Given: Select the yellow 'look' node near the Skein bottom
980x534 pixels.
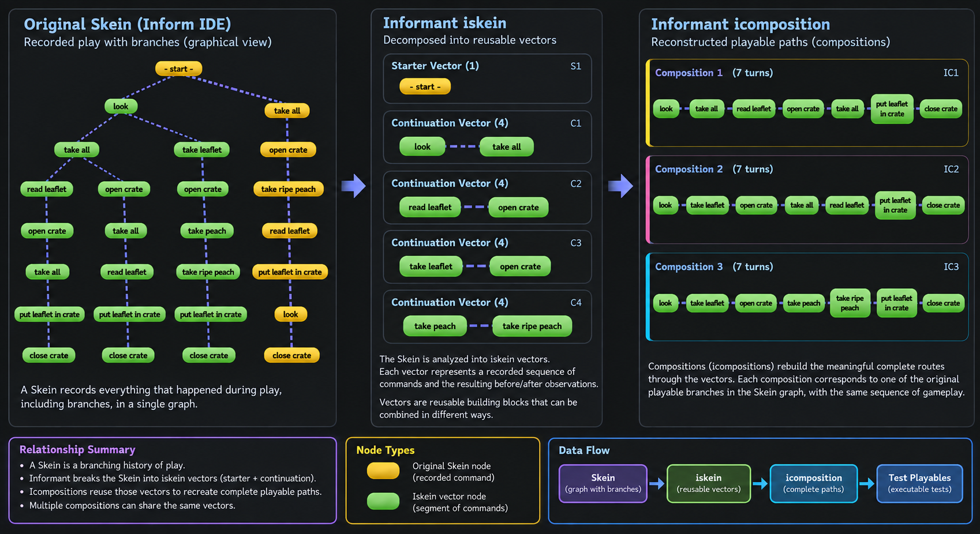Looking at the screenshot, I should point(290,314).
